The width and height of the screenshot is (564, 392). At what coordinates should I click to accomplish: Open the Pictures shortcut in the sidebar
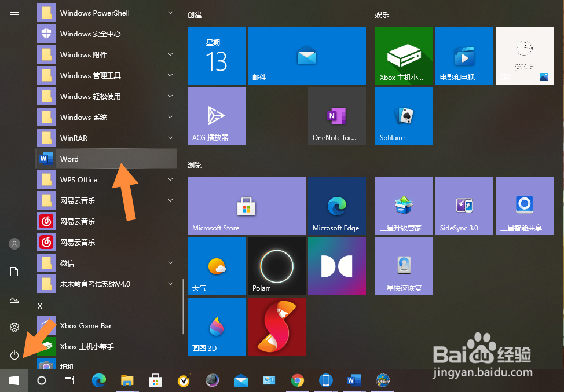pyautogui.click(x=14, y=299)
